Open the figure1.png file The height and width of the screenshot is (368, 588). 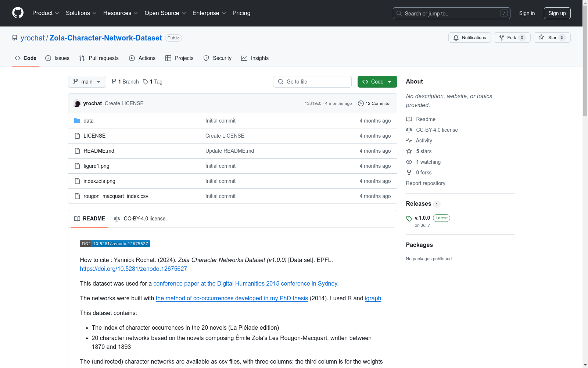coord(96,166)
